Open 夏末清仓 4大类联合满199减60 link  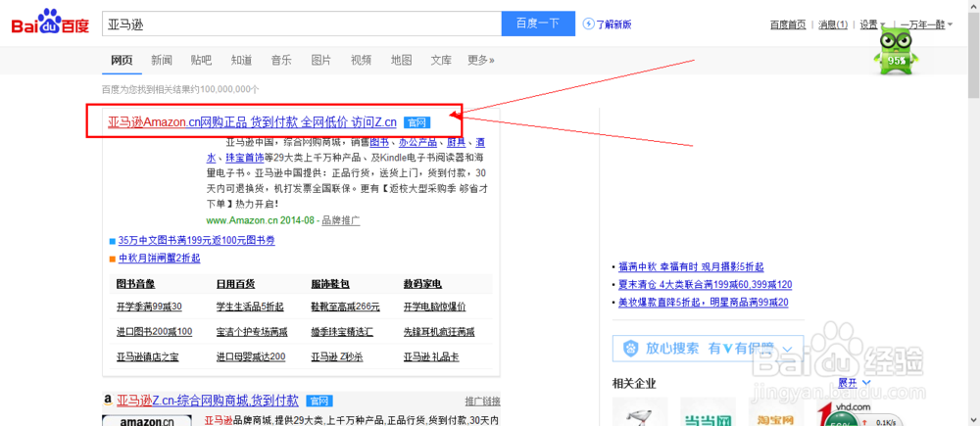coord(705,284)
